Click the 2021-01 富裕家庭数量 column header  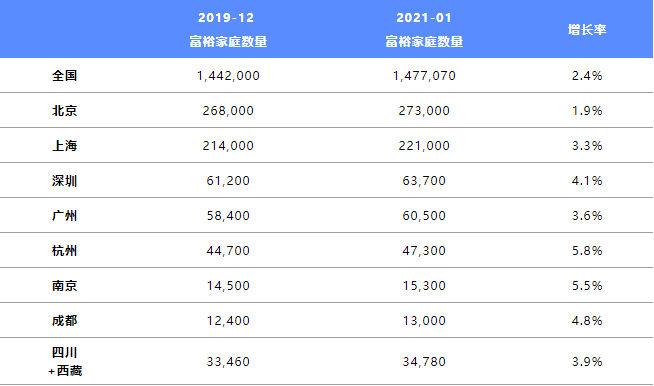tap(424, 29)
